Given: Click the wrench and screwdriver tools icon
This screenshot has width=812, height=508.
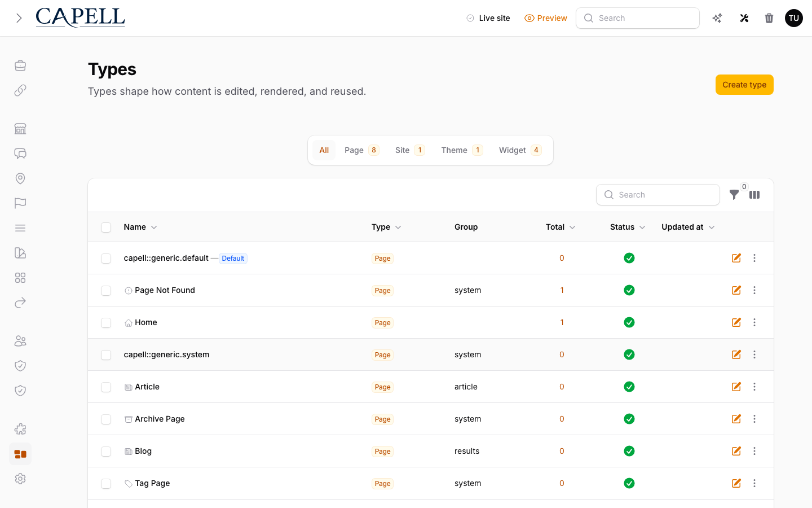Looking at the screenshot, I should point(744,18).
